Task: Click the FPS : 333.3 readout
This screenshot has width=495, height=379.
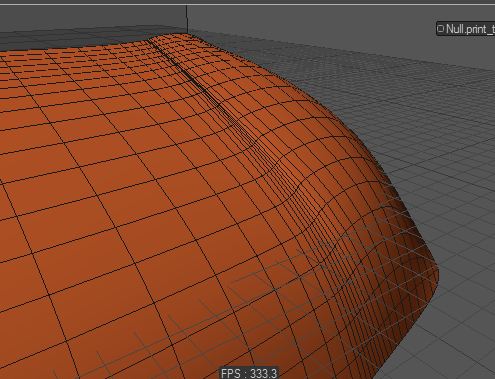Action: pyautogui.click(x=249, y=373)
